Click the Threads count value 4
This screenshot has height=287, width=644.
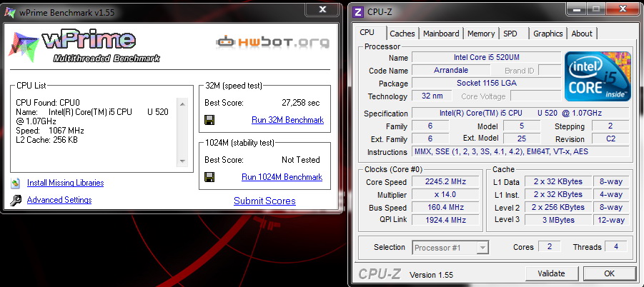point(616,246)
